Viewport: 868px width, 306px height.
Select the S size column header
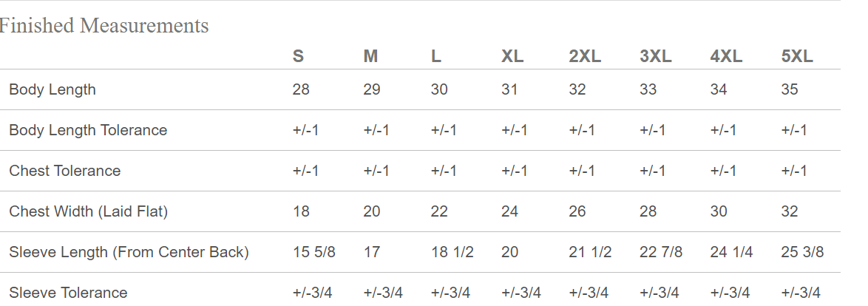click(298, 56)
